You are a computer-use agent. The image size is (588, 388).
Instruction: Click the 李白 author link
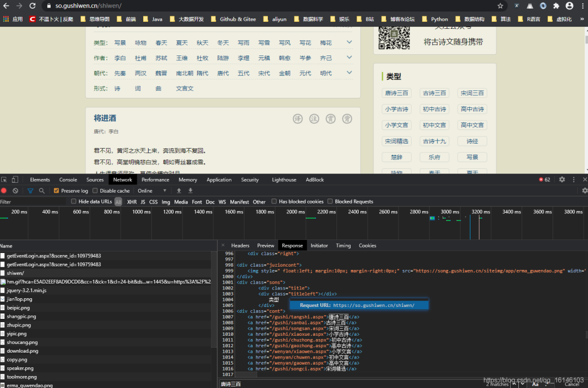coord(120,58)
